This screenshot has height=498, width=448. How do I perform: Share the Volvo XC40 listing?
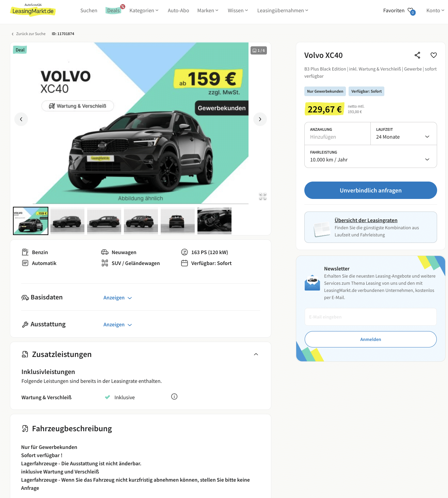pyautogui.click(x=417, y=55)
